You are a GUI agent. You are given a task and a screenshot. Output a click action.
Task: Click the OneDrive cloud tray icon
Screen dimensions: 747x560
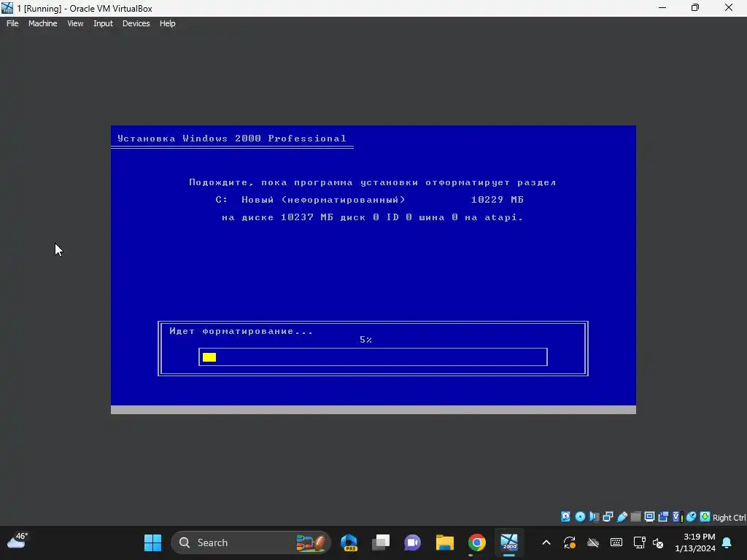(x=592, y=542)
